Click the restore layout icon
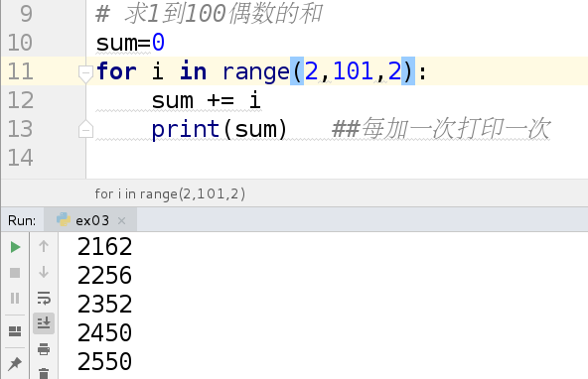Viewport: 588px width, 379px height. click(x=15, y=331)
